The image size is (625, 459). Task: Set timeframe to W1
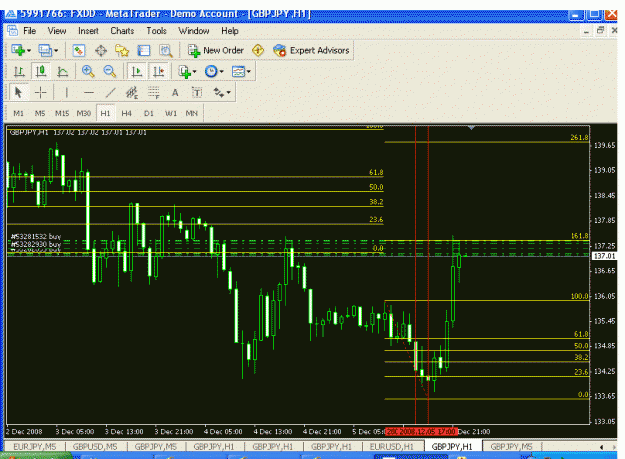coord(171,113)
